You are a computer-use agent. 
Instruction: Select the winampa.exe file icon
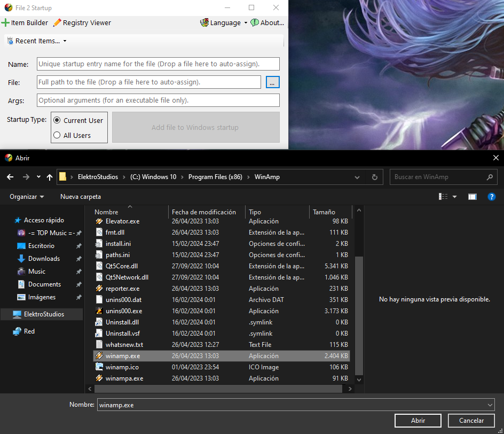tap(99, 378)
